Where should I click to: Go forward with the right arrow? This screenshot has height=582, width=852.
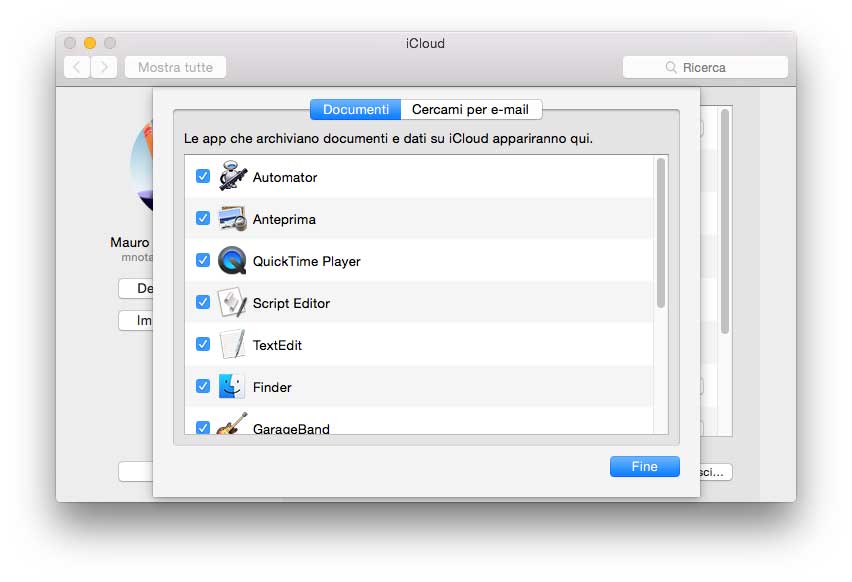[x=104, y=67]
